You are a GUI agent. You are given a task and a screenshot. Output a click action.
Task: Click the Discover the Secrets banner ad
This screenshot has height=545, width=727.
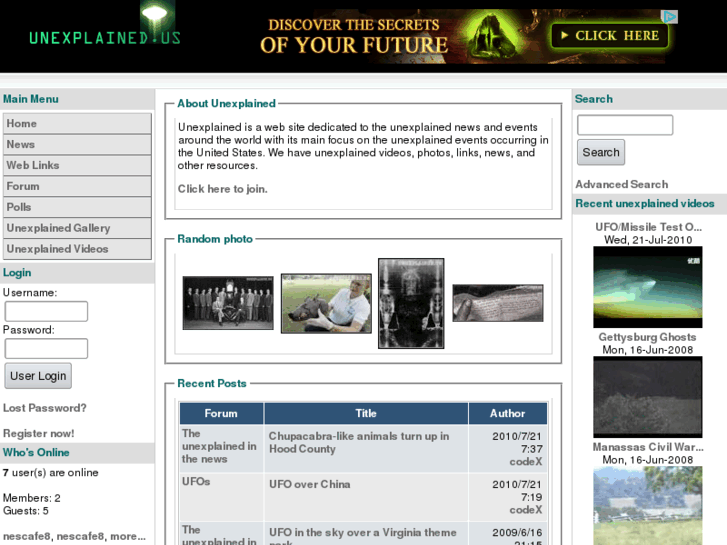coord(464,36)
